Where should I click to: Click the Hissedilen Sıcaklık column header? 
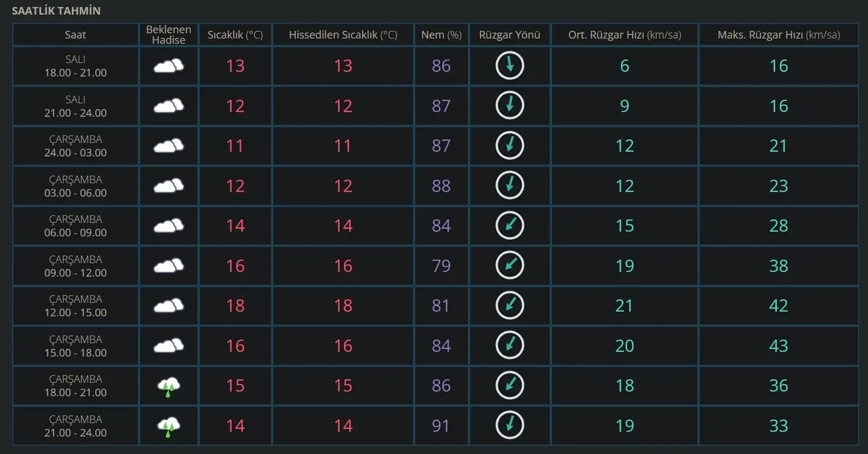(343, 35)
